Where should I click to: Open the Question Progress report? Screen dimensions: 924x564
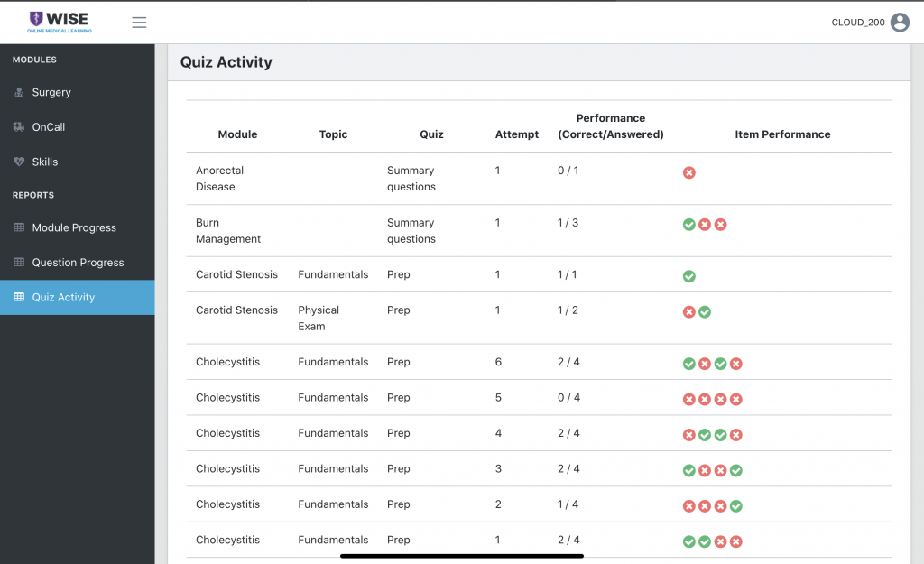pyautogui.click(x=78, y=263)
